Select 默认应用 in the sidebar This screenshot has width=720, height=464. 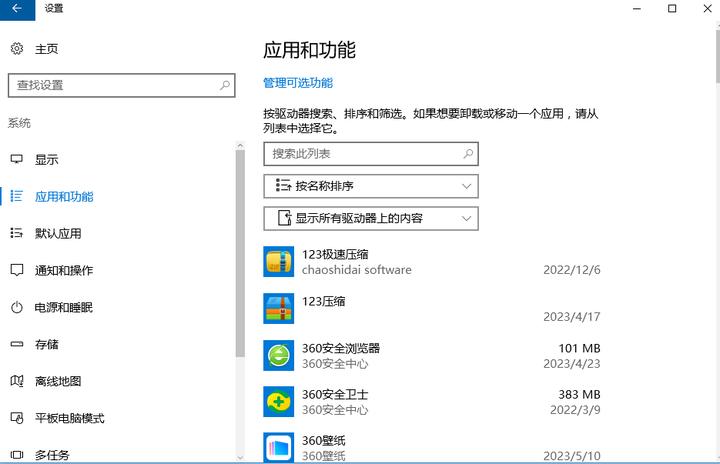(58, 233)
